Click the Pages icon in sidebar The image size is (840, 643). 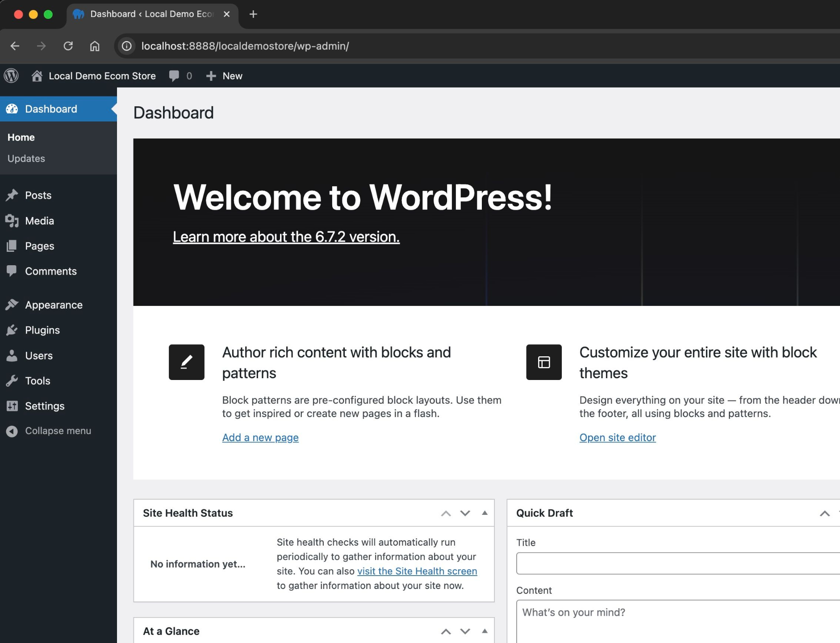coord(12,246)
